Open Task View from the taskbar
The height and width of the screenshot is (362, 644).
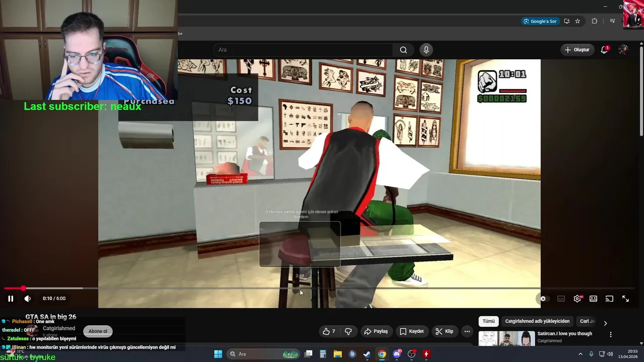point(308,354)
